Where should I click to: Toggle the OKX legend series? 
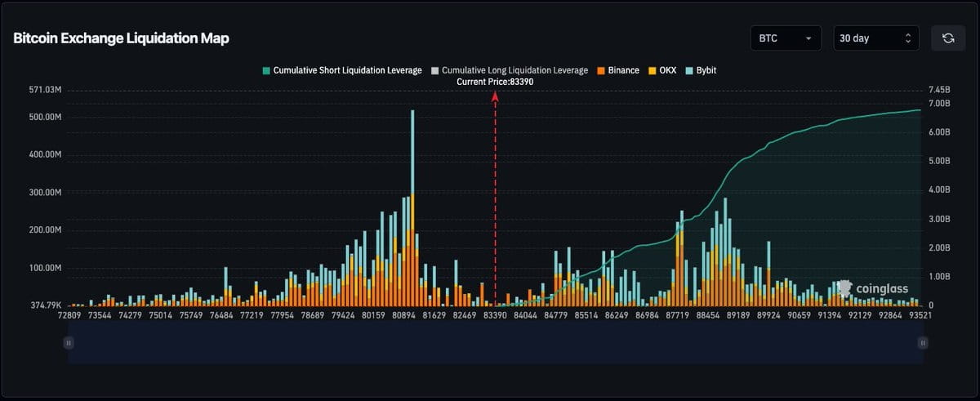[661, 70]
